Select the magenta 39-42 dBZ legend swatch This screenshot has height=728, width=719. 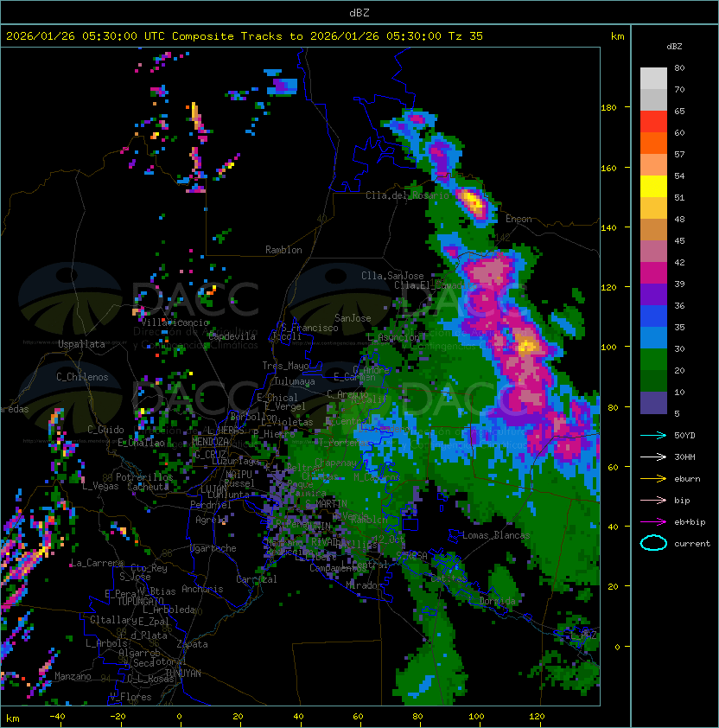pyautogui.click(x=653, y=273)
